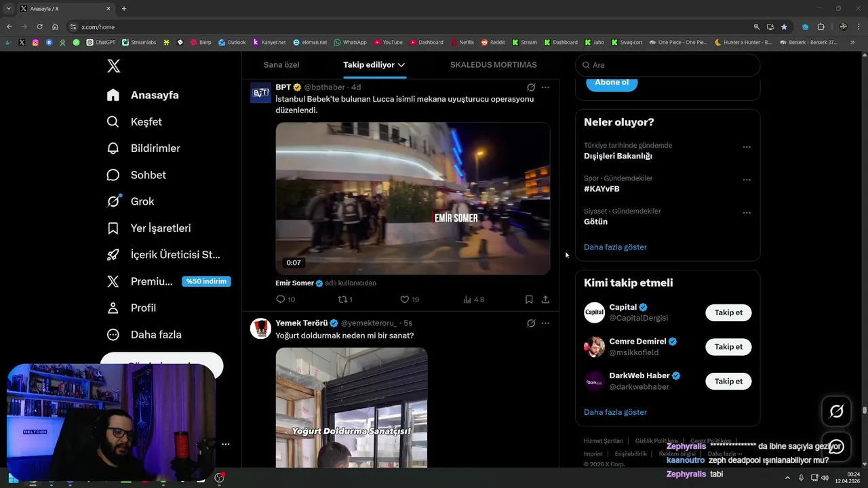This screenshot has height=488, width=868.
Task: Open the tab search dropdown arrow
Action: [8, 9]
